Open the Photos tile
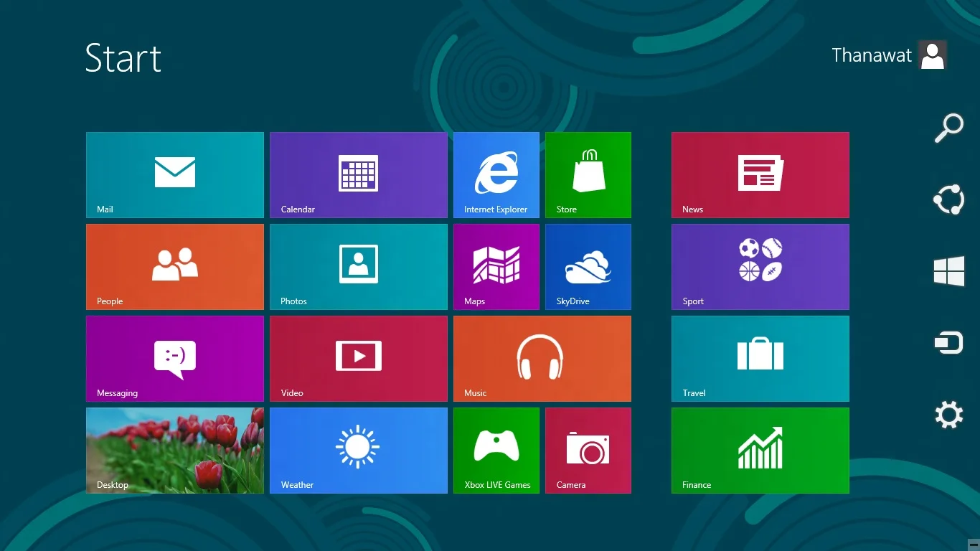The width and height of the screenshot is (980, 551). pyautogui.click(x=359, y=267)
